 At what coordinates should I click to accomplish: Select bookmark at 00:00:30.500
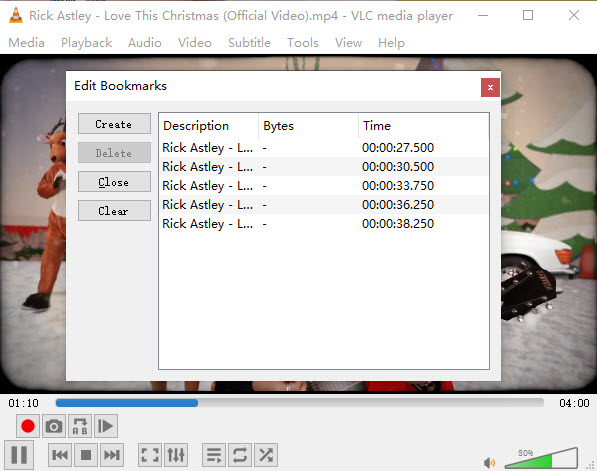click(x=324, y=166)
